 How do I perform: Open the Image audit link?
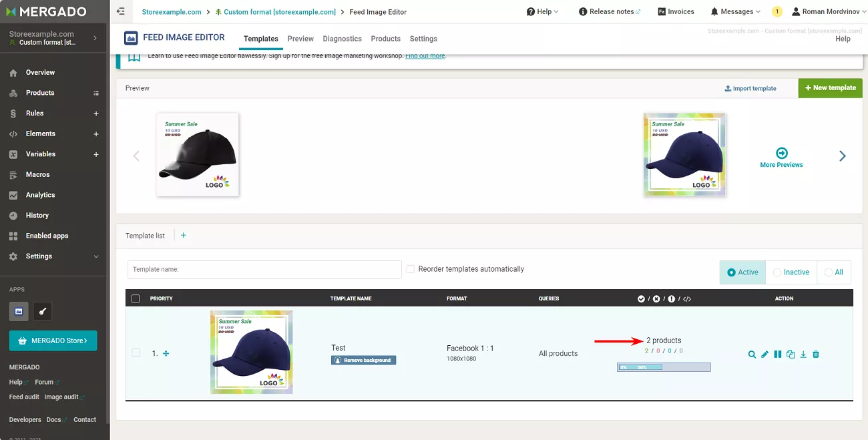(61, 397)
